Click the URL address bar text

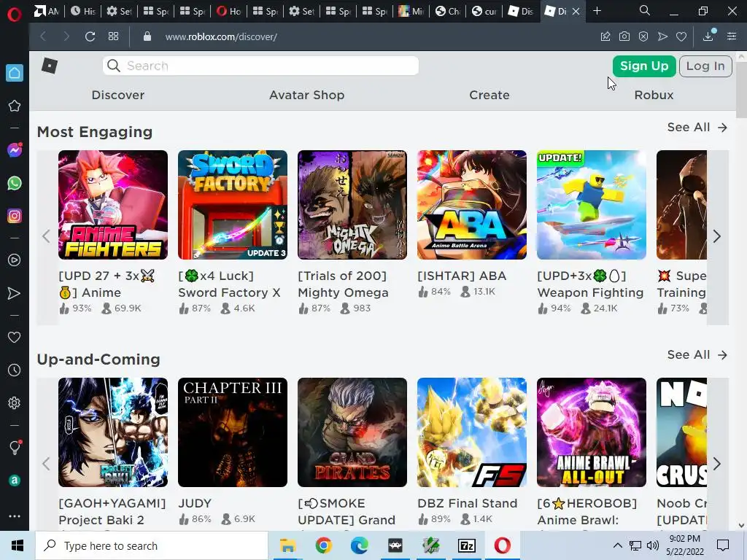pyautogui.click(x=221, y=36)
